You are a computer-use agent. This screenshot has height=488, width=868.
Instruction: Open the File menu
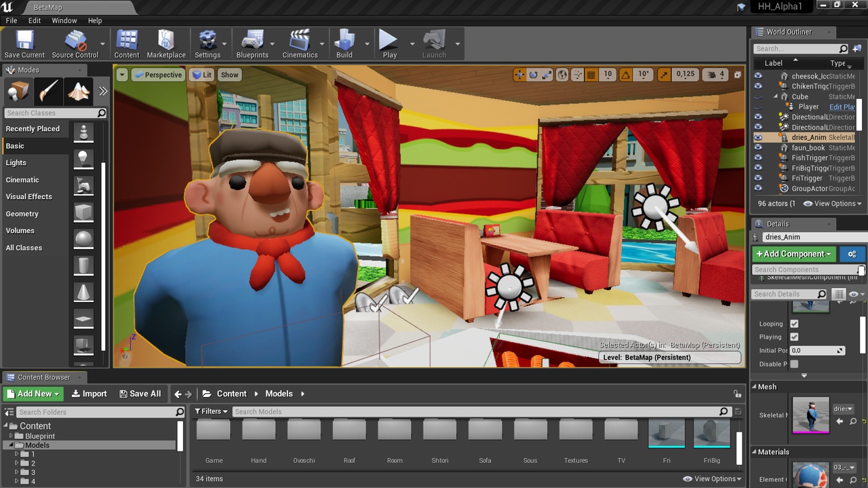(12, 20)
